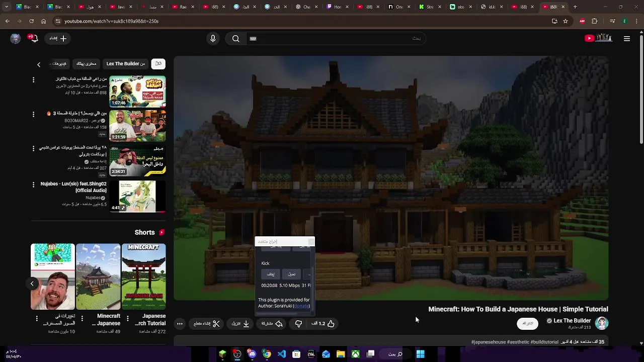Click the search magnifier icon
Image resolution: width=644 pixels, height=362 pixels.
click(x=235, y=38)
